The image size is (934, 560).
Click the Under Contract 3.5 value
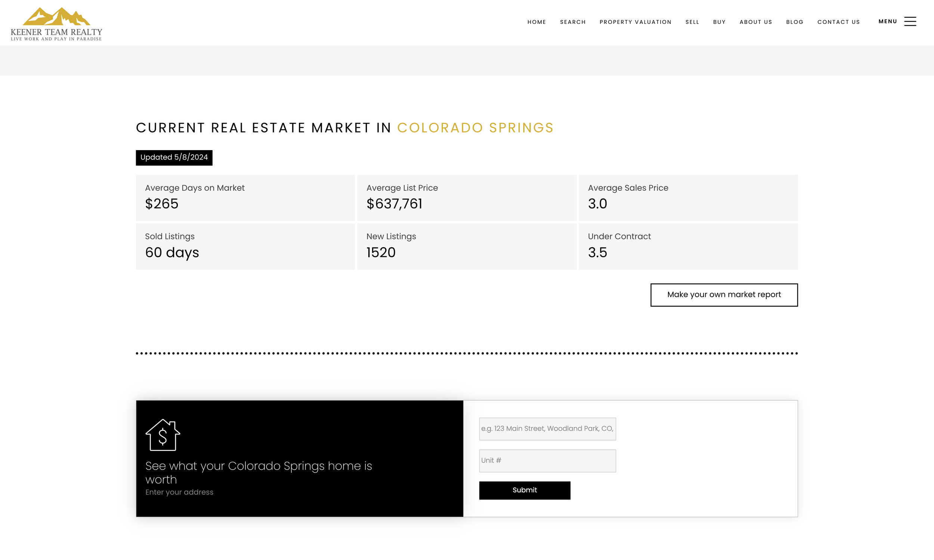tap(597, 252)
